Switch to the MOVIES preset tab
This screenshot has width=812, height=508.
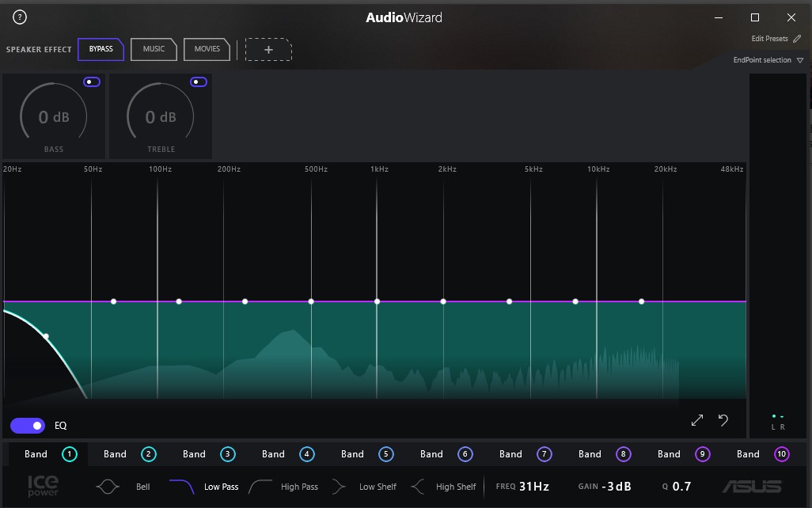207,49
